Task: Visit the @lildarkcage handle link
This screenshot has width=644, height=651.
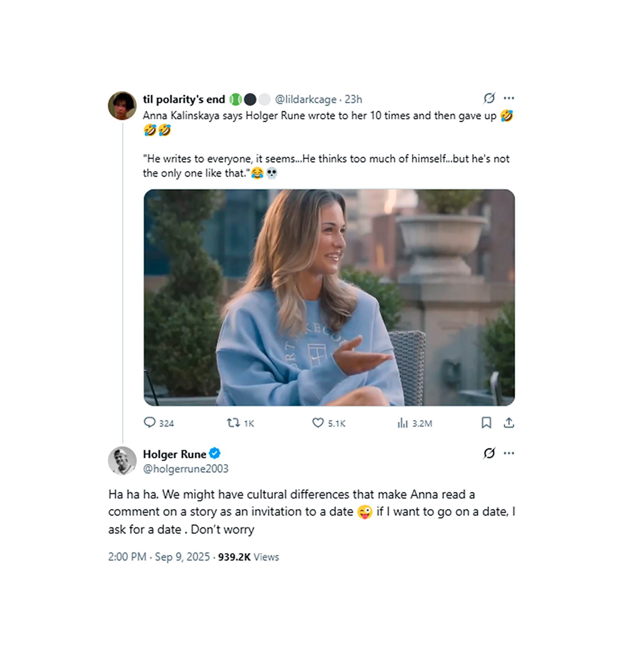Action: (x=306, y=100)
